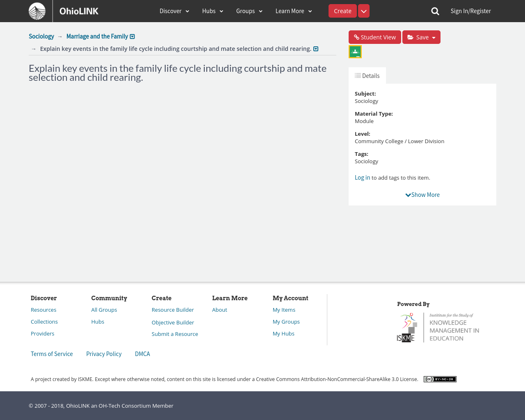The image size is (525, 420).
Task: Select the Details tab
Action: click(x=367, y=76)
